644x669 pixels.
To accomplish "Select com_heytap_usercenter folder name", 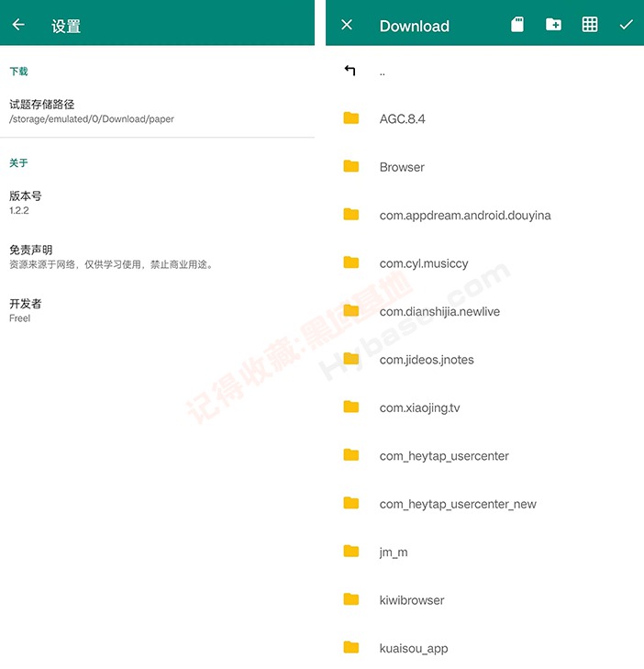I will [x=444, y=456].
